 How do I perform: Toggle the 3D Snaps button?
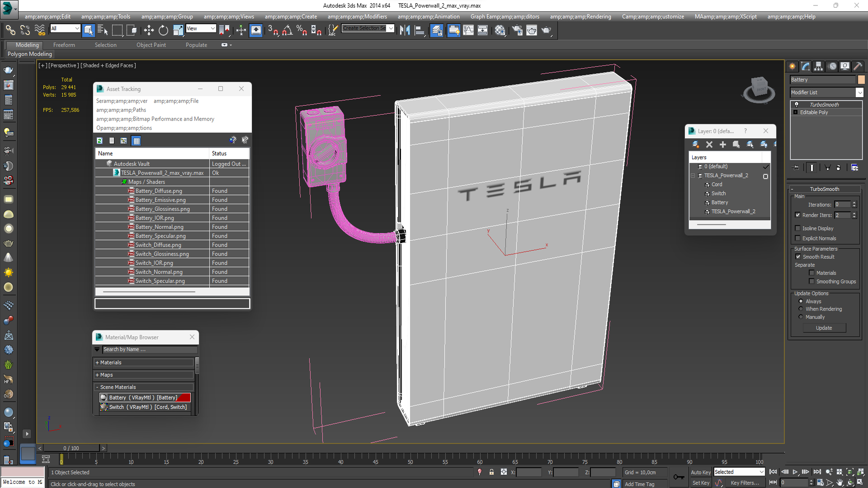tap(273, 30)
